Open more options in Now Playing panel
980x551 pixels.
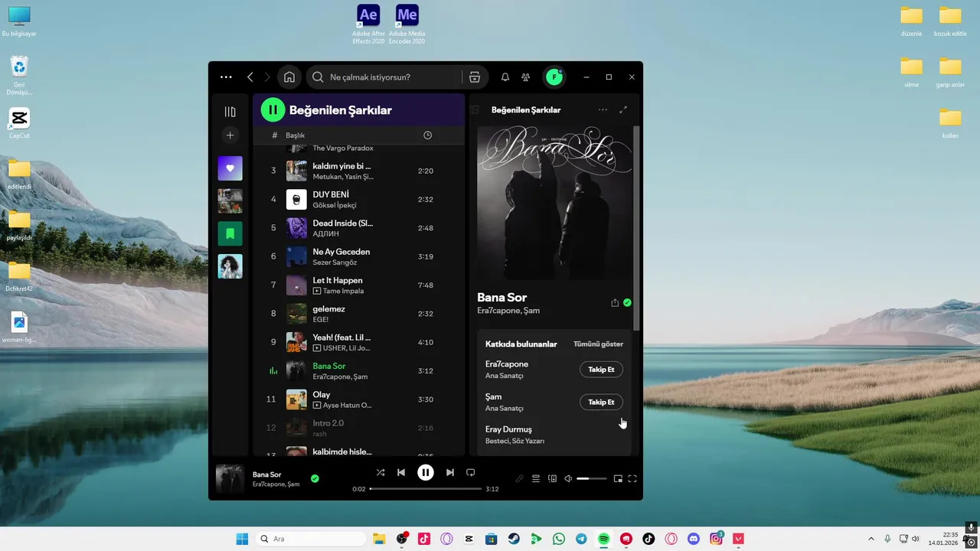[x=603, y=110]
